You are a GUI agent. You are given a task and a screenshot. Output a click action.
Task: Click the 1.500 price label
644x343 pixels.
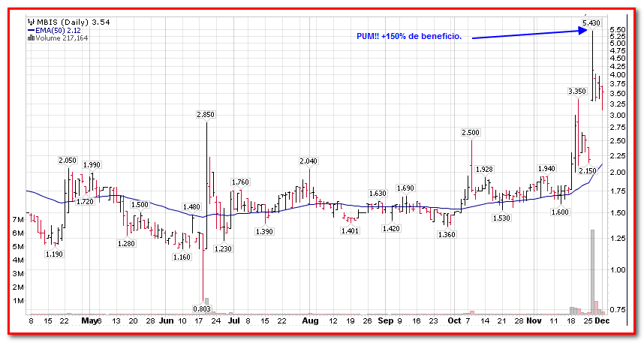click(140, 205)
